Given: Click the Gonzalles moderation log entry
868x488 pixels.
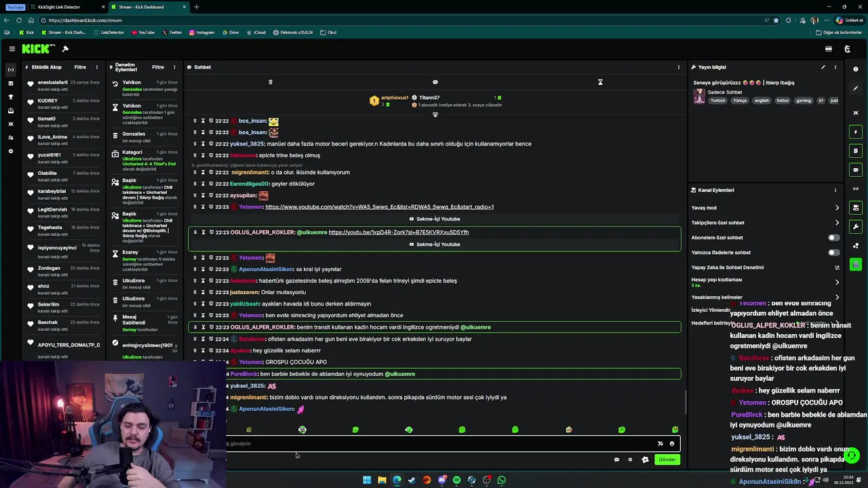Looking at the screenshot, I should [146, 138].
